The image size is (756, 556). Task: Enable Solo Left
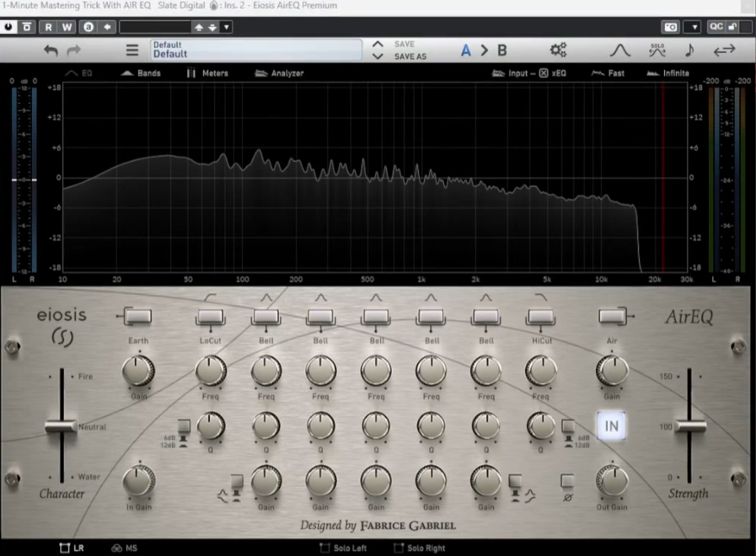(324, 548)
